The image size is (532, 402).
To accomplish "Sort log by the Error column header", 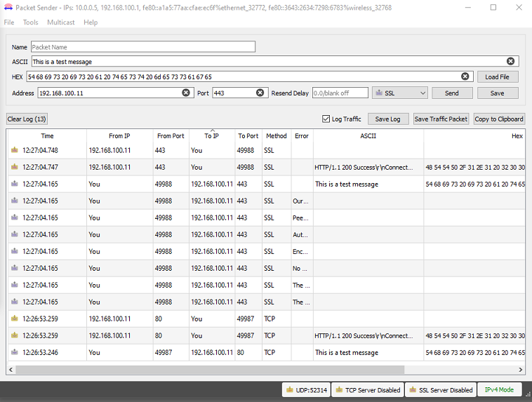I will click(x=302, y=135).
